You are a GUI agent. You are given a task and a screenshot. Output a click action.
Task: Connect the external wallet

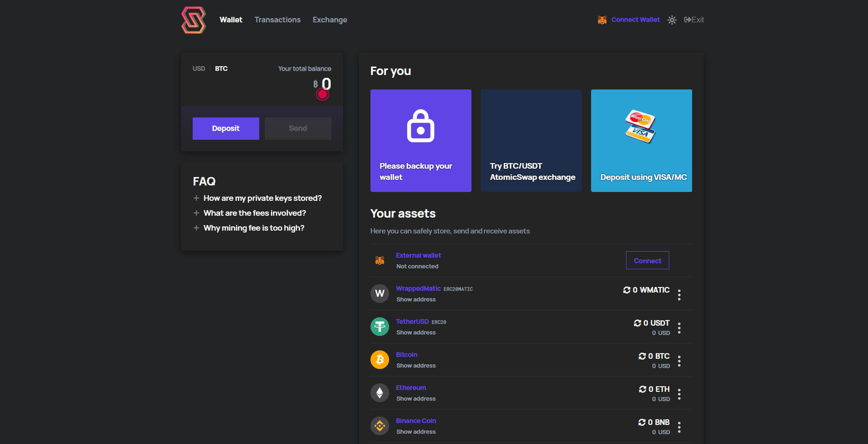647,260
